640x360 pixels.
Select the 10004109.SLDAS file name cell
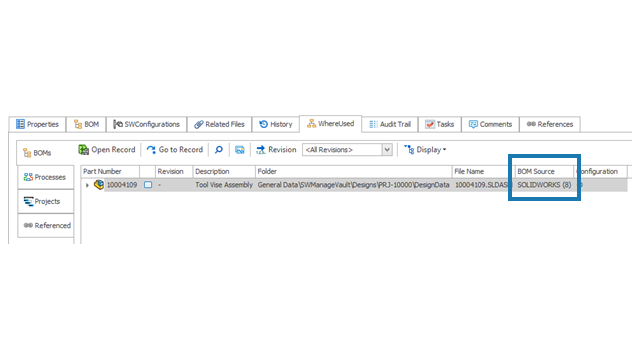click(483, 185)
